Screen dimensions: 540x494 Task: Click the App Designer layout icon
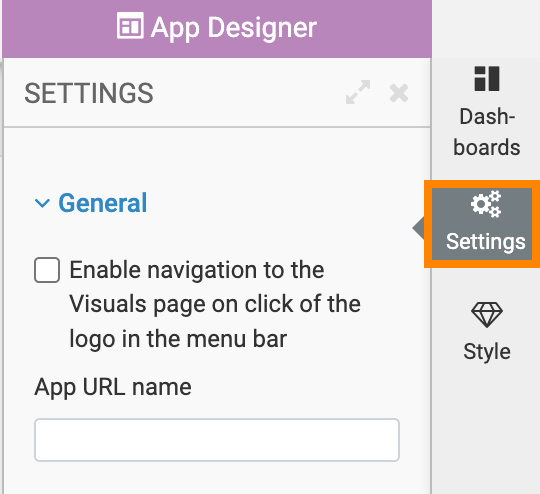pyautogui.click(x=130, y=25)
